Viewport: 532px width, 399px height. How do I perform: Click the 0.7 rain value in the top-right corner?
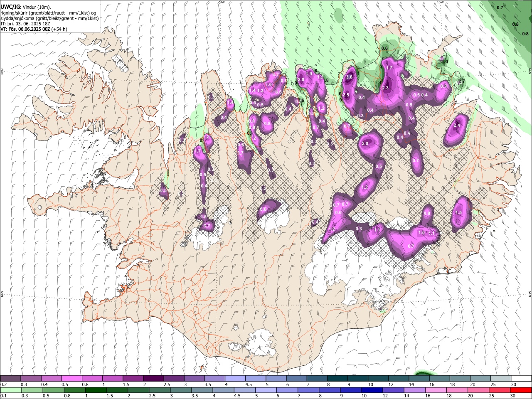(x=500, y=7)
